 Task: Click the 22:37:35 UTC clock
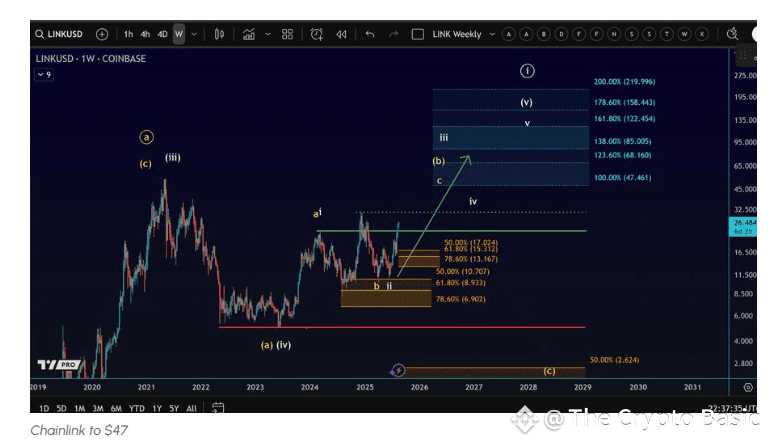(734, 408)
